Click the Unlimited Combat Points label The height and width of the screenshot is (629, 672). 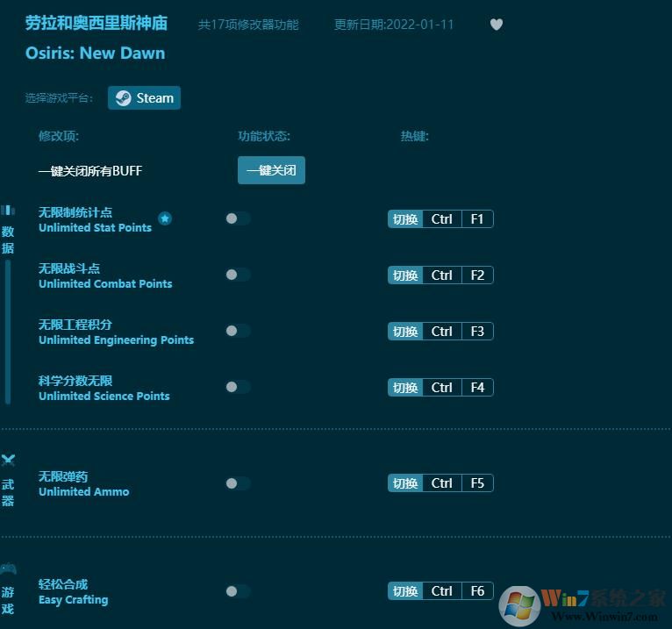pyautogui.click(x=105, y=283)
